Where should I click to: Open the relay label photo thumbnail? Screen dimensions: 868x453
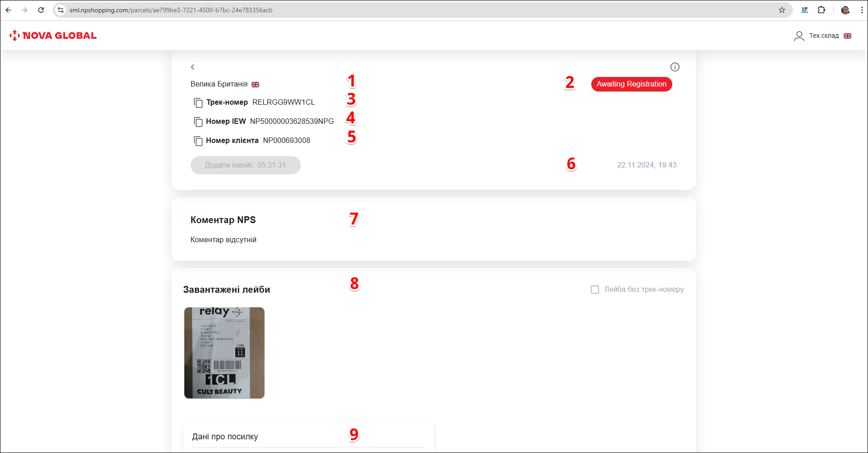[224, 353]
